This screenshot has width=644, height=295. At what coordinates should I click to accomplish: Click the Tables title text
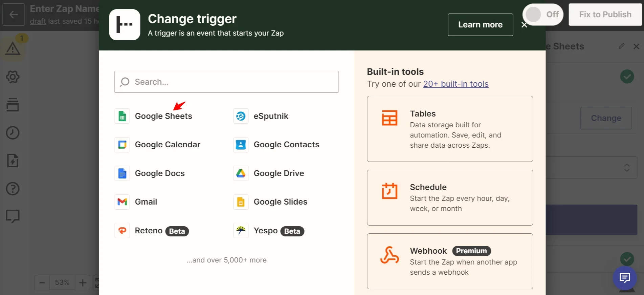(x=423, y=114)
